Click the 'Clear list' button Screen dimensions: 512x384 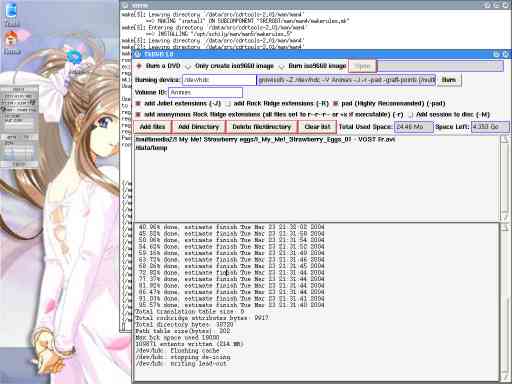click(317, 127)
